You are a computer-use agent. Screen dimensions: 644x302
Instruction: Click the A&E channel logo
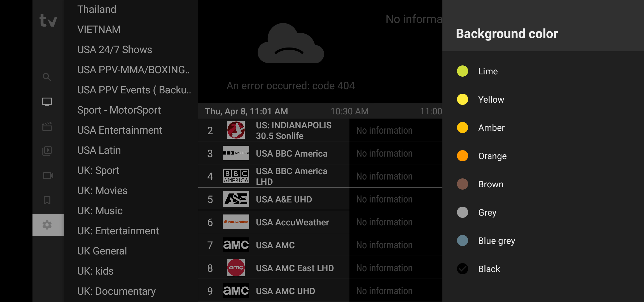[x=236, y=199]
